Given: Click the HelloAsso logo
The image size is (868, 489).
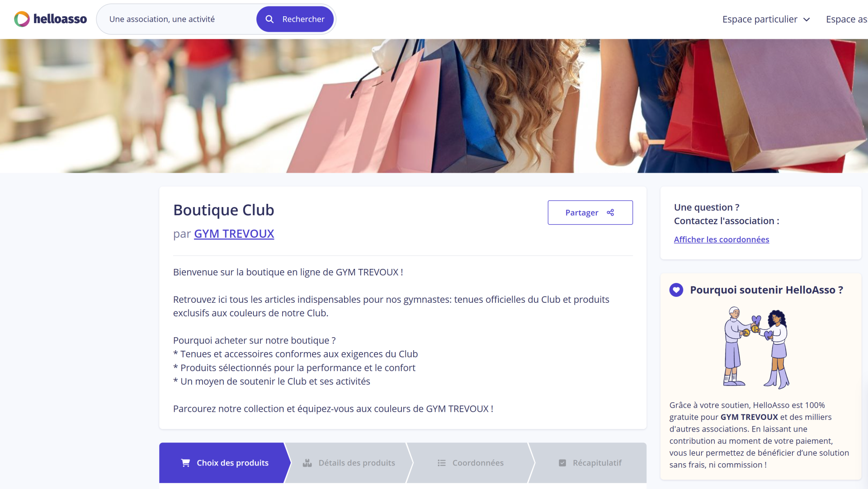Looking at the screenshot, I should [x=50, y=19].
